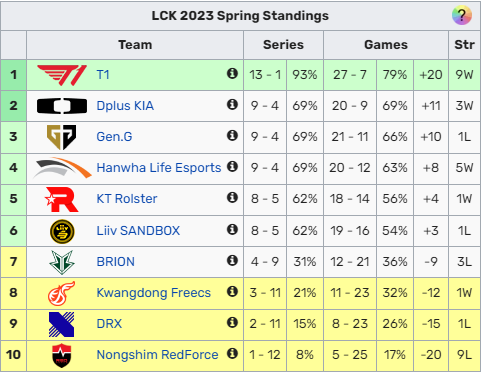Open the info icon next to T1
The height and width of the screenshot is (372, 482).
232,73
